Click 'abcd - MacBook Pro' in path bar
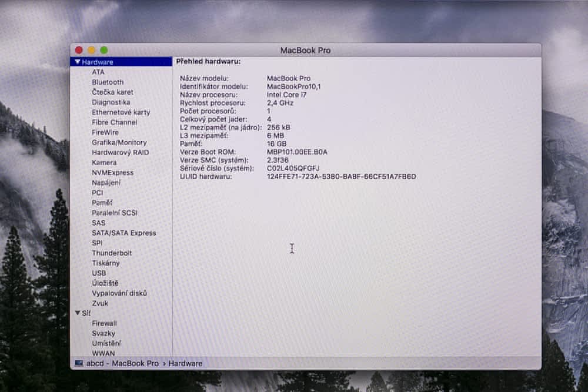 (123, 364)
